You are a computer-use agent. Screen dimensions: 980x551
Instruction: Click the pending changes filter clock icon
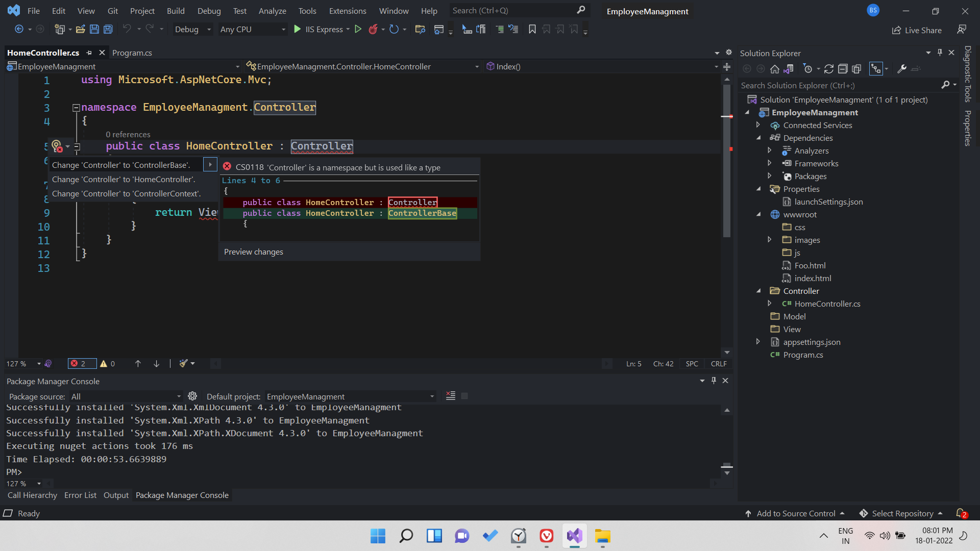[807, 69]
